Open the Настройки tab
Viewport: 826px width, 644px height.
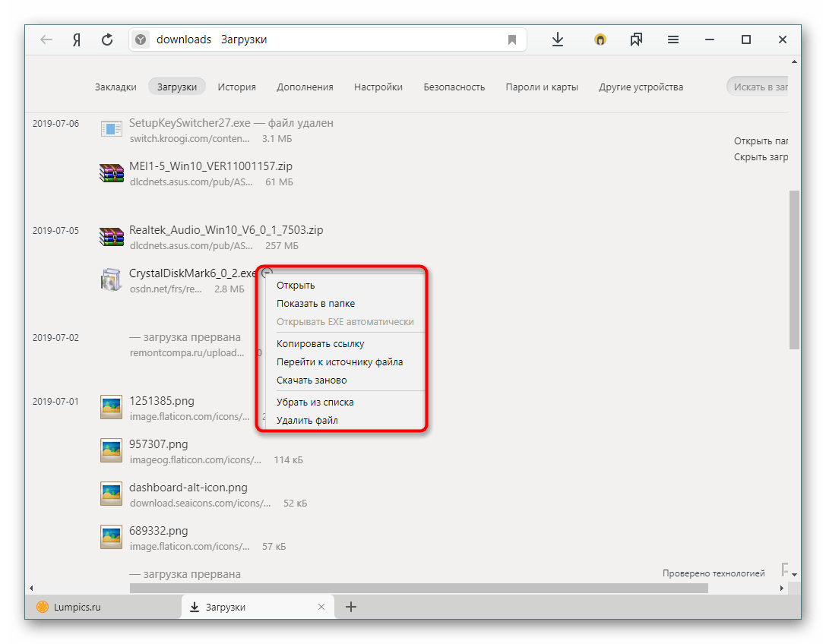(x=378, y=87)
